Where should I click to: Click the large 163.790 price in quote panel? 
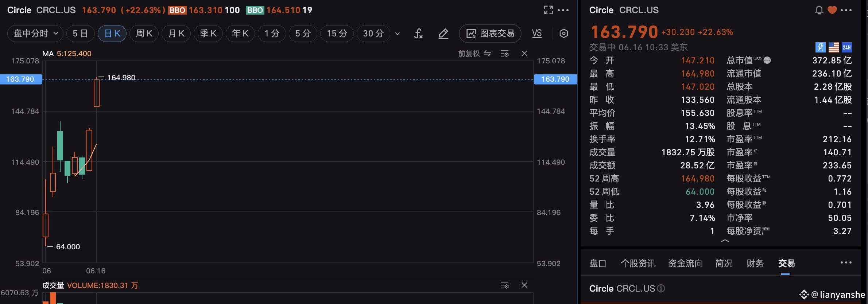pyautogui.click(x=624, y=32)
